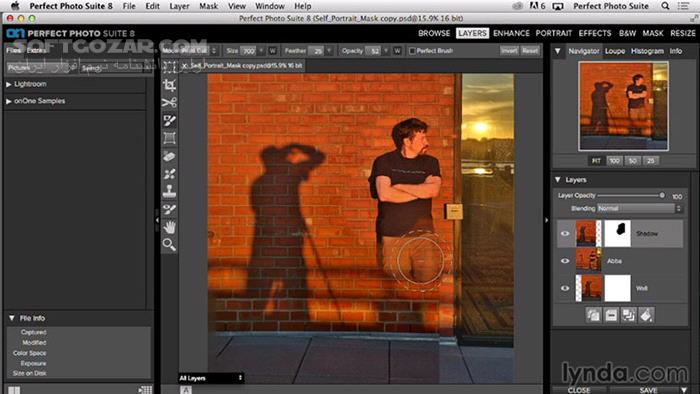Viewport: 700px width, 394px height.
Task: Click the delete layer icon
Action: click(x=611, y=315)
